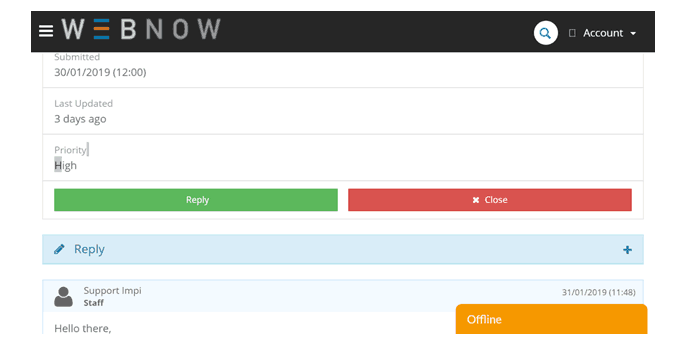Click the 31/01/2019 (11:48) message timestamp
Screen dimensions: 689x362
[598, 292]
